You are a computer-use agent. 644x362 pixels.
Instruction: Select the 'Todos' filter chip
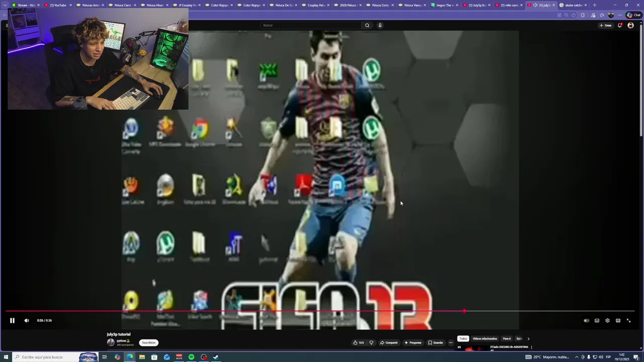(463, 339)
